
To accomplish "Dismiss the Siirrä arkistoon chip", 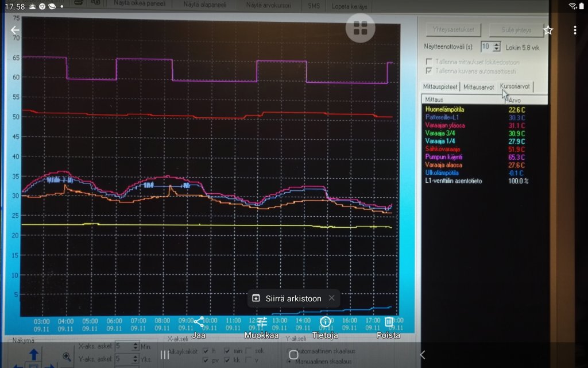I will point(331,298).
